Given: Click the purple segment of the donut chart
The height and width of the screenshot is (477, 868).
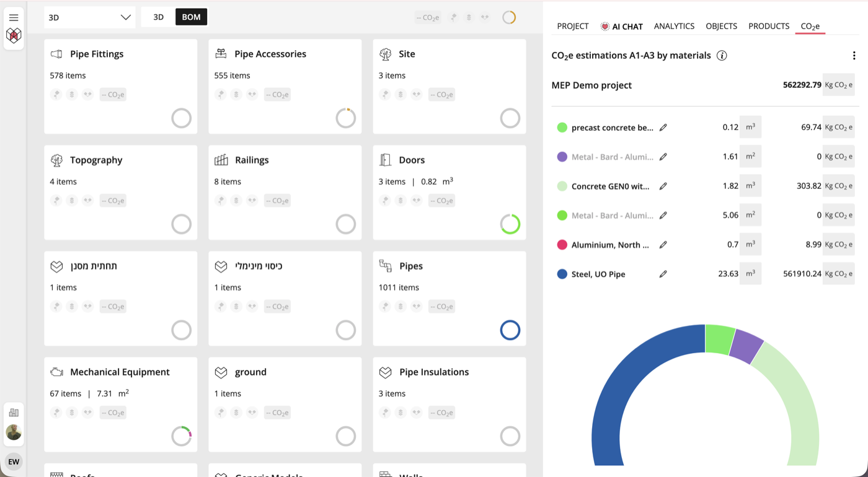Looking at the screenshot, I should [x=747, y=346].
